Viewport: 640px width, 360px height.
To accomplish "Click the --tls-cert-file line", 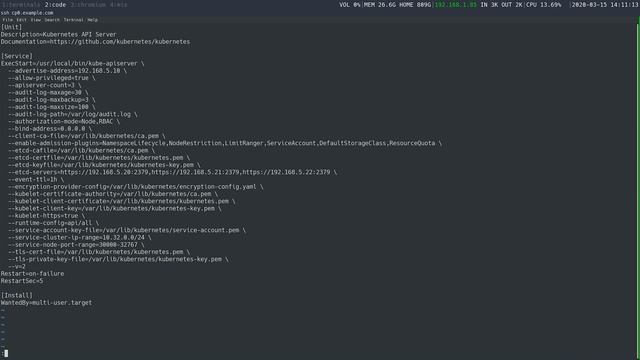I will click(99, 252).
